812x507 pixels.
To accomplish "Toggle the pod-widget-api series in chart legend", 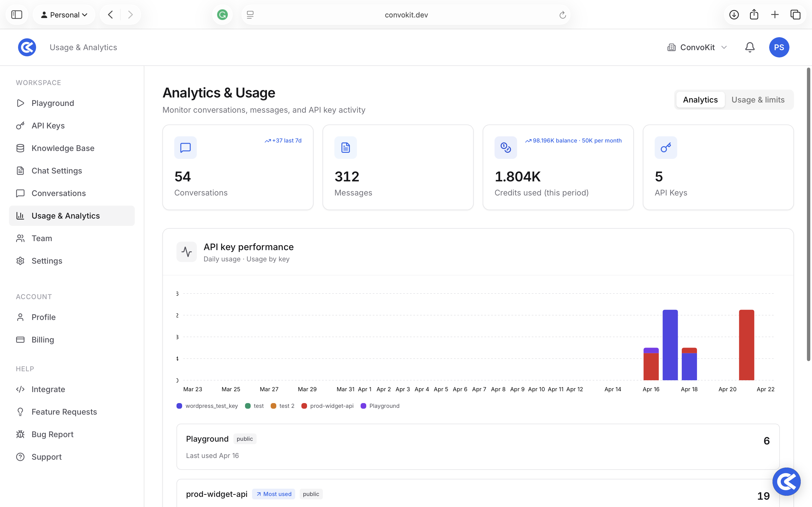I will coord(328,406).
